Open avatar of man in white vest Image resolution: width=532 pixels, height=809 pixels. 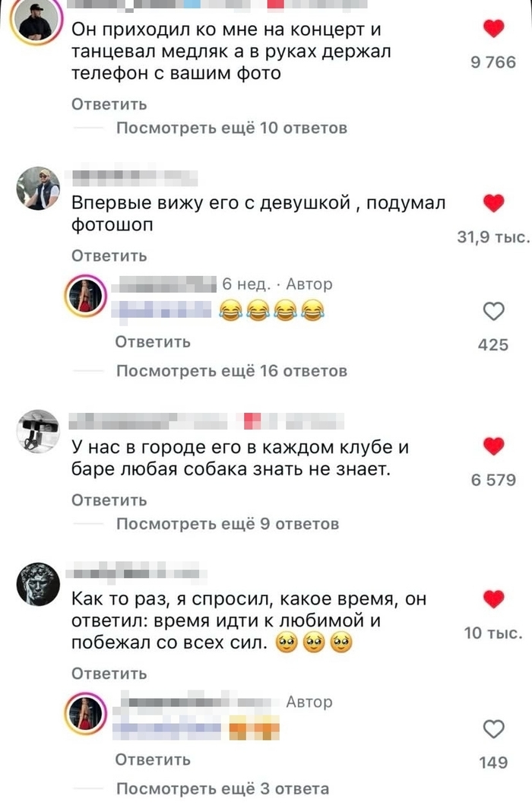[38, 188]
